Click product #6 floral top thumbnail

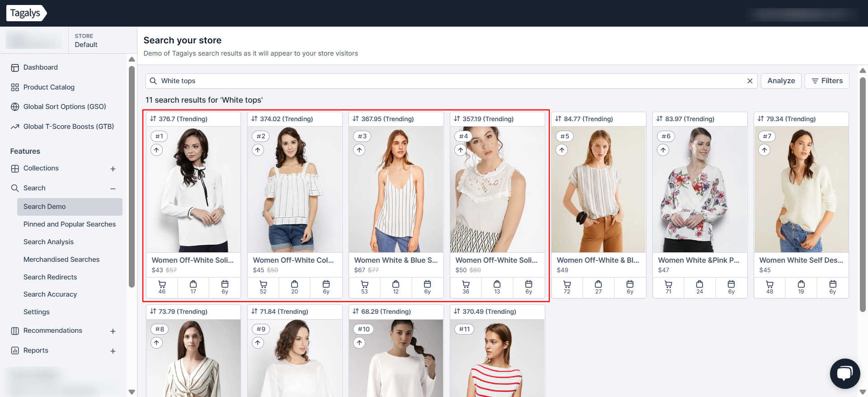coord(700,189)
